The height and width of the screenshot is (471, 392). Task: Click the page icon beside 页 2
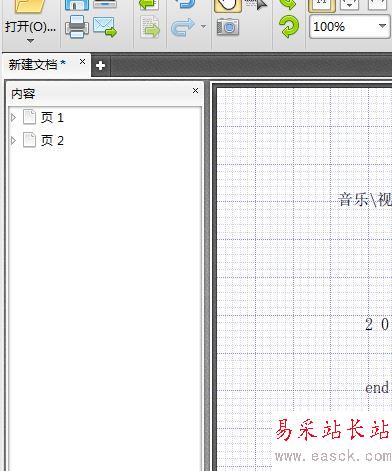coord(29,140)
